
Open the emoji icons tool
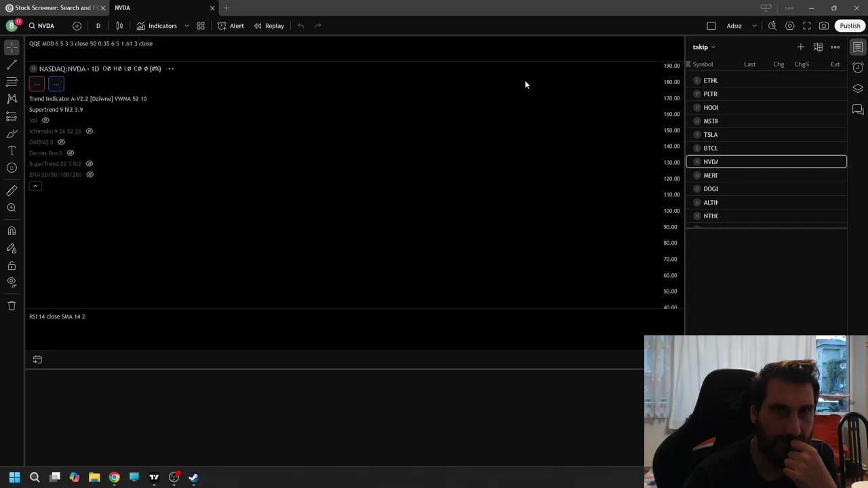12,168
